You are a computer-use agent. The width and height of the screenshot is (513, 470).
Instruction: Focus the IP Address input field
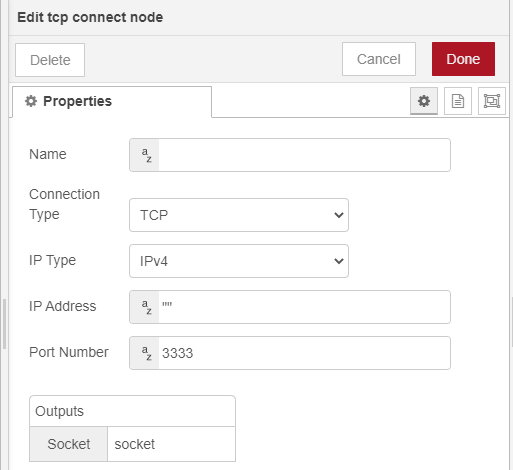click(x=304, y=307)
